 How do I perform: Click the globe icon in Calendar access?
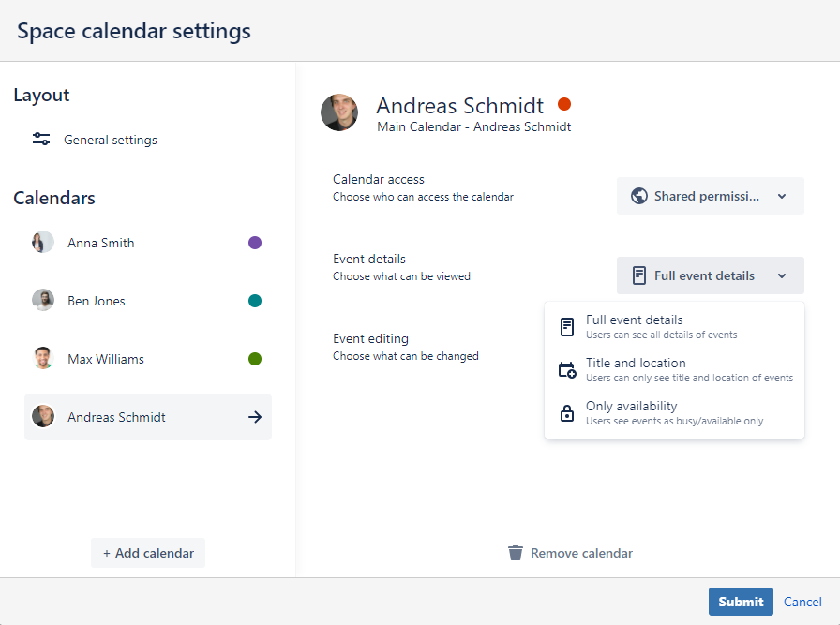coord(639,196)
